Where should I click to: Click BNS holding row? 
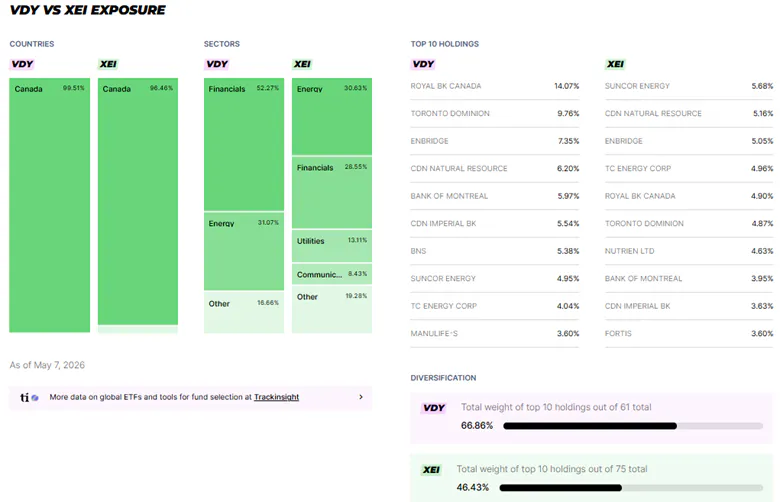point(494,251)
